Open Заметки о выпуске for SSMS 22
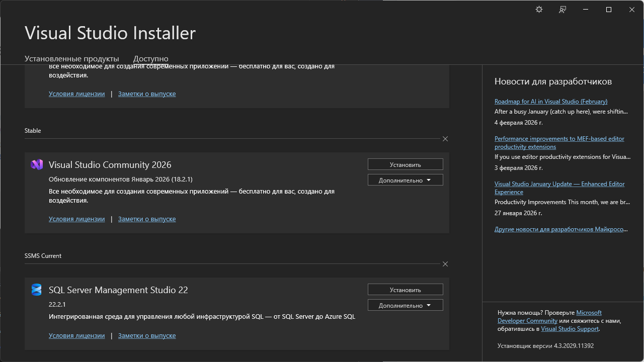Screen dimensions: 644x362 pyautogui.click(x=147, y=336)
